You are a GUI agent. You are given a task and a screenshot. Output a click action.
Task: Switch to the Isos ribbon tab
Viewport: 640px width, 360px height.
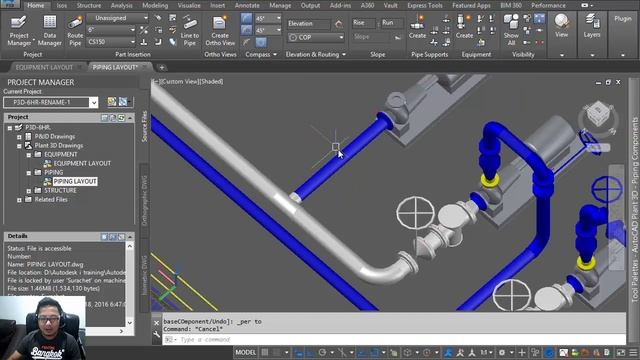62,5
